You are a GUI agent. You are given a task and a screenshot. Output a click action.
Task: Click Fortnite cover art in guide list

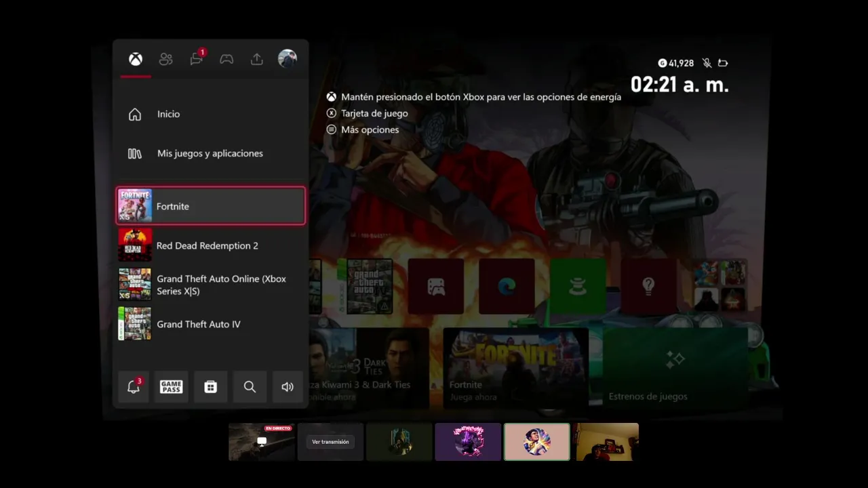(135, 206)
